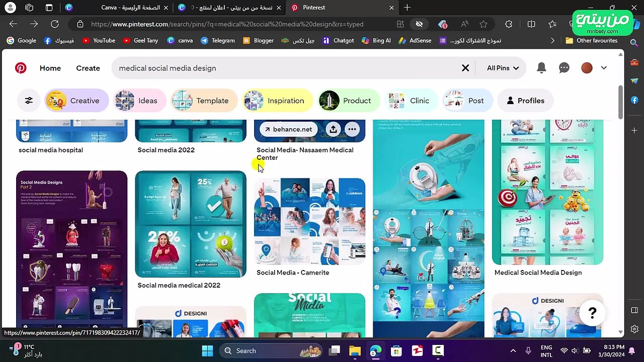Image resolution: width=644 pixels, height=362 pixels.
Task: Open File Explorer from taskbar
Action: click(355, 351)
